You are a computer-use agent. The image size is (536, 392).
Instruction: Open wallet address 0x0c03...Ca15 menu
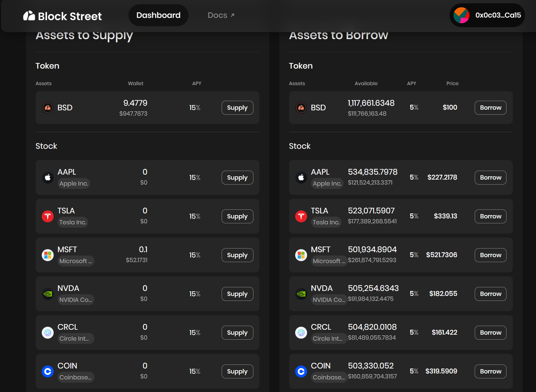498,15
